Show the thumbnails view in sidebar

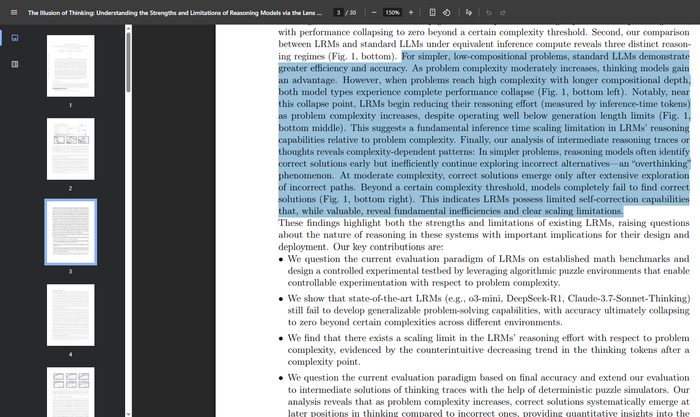(x=15, y=38)
